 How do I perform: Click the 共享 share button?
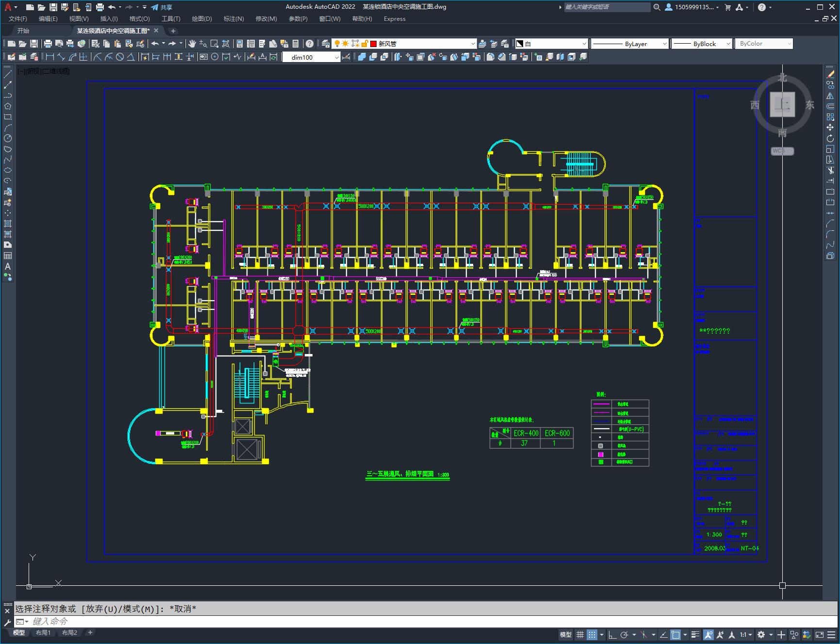click(x=162, y=7)
